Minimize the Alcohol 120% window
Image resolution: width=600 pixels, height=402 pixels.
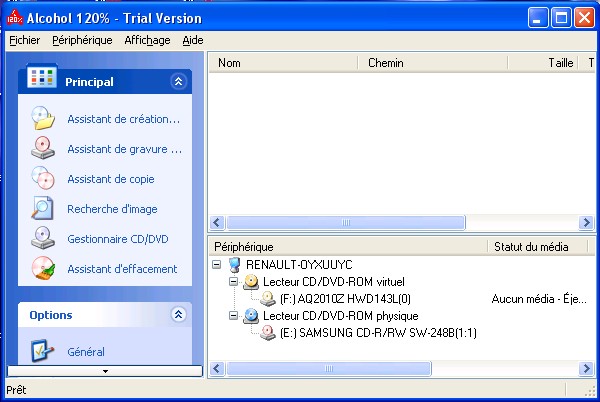coord(538,18)
